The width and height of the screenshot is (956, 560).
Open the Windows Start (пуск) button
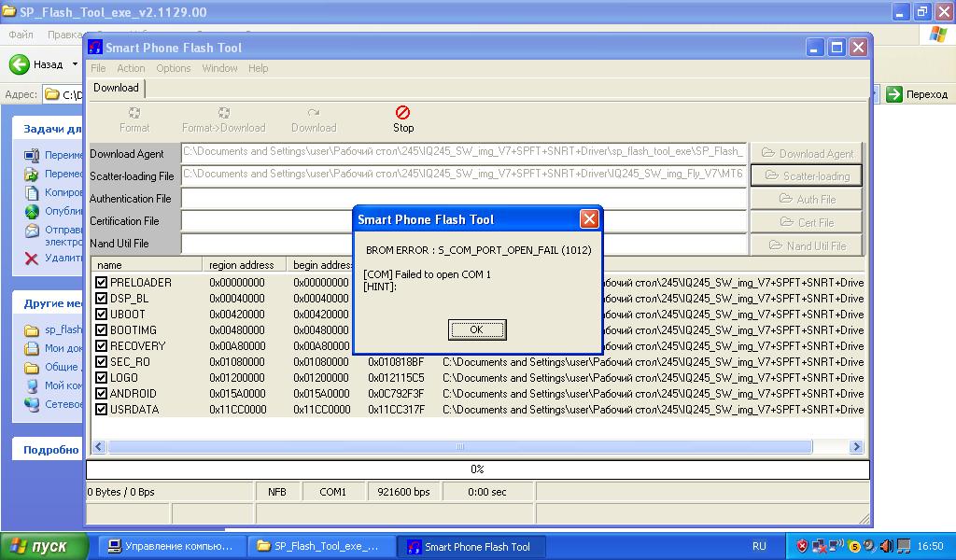pyautogui.click(x=44, y=547)
